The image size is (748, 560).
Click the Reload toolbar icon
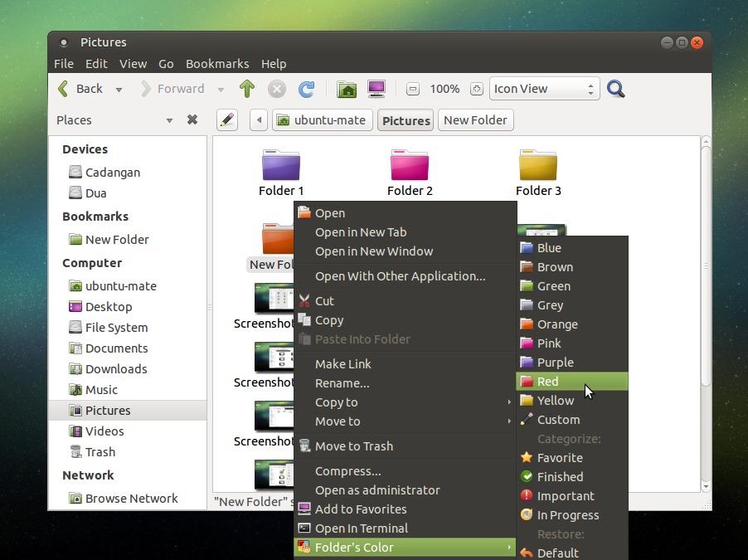(x=306, y=89)
